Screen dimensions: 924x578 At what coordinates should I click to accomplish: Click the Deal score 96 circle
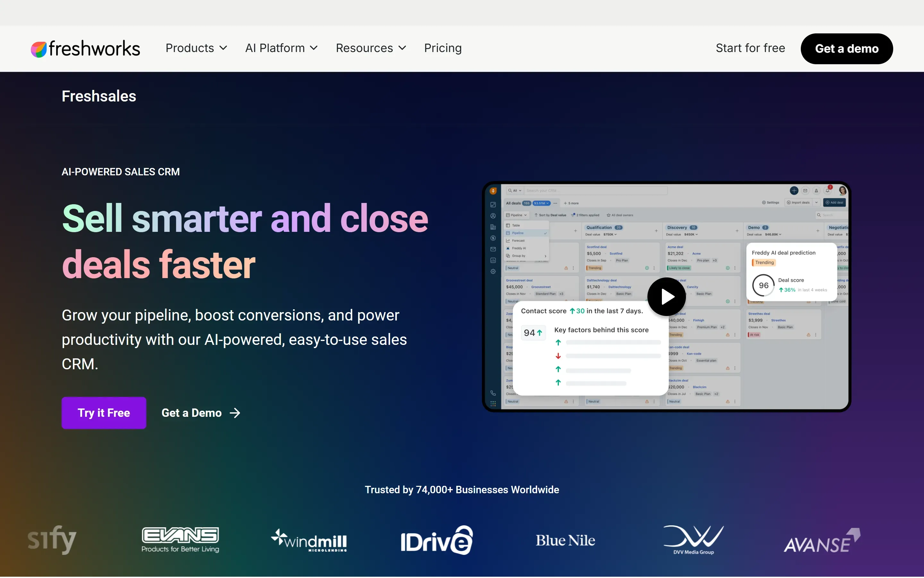point(764,285)
